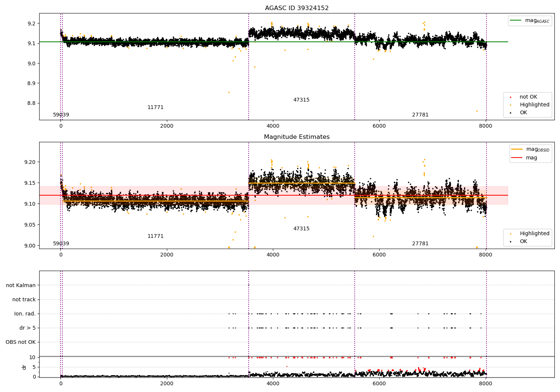Click obsid label 47315 in top plot

click(x=301, y=100)
